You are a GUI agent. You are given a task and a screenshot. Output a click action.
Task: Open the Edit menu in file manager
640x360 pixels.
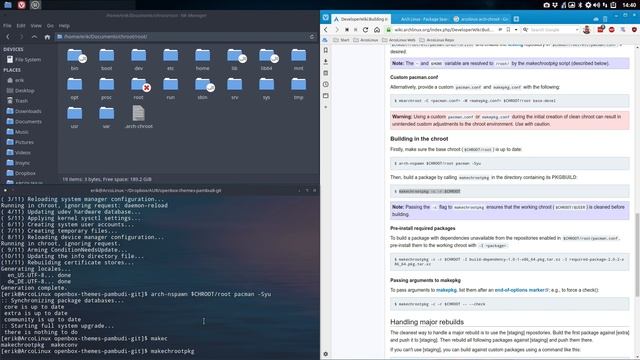click(x=21, y=26)
